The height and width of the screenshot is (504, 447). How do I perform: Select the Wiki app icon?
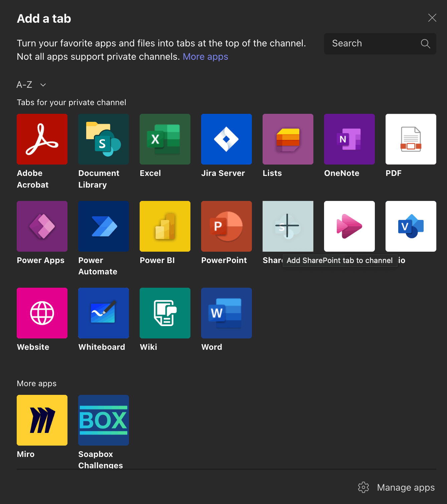tap(165, 313)
